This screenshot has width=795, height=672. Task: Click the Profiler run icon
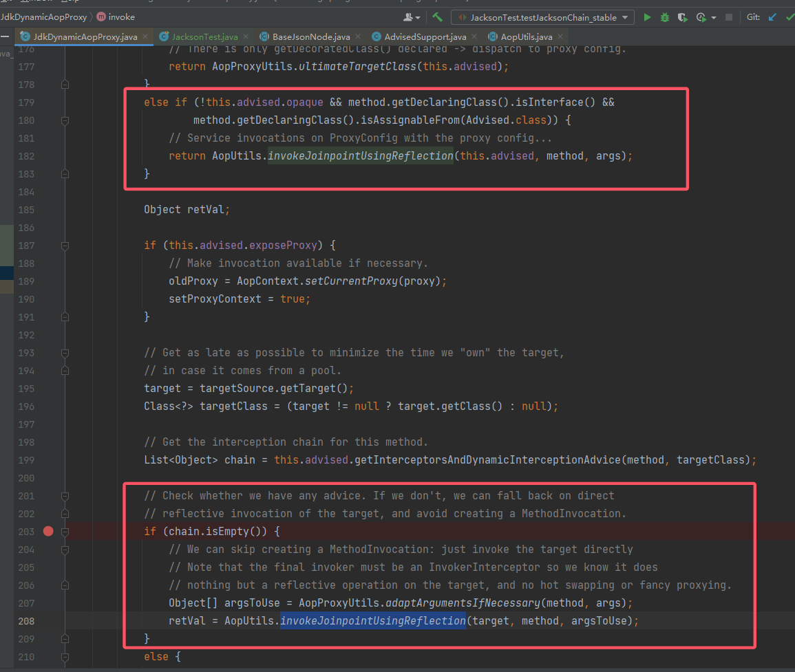[x=701, y=17]
